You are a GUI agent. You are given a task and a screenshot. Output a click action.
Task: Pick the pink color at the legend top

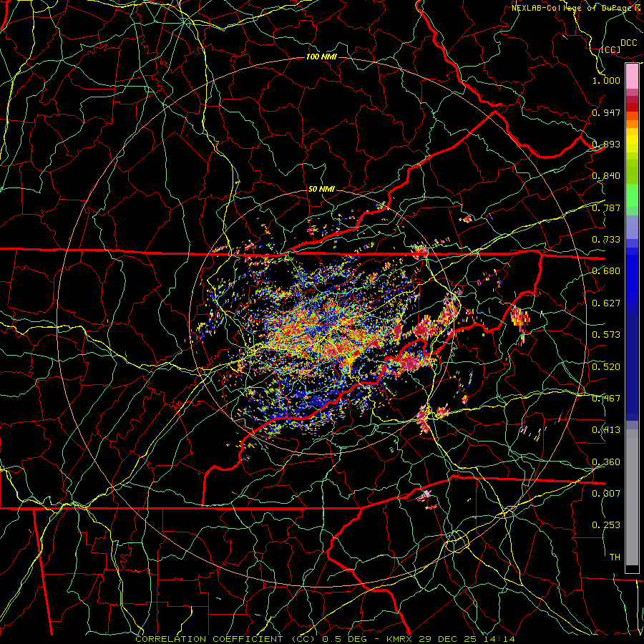pyautogui.click(x=632, y=77)
